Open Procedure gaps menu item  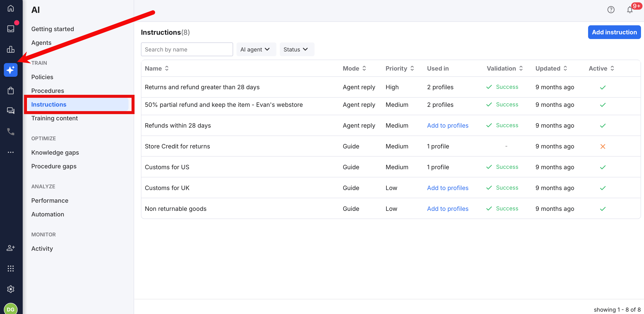[x=54, y=166]
